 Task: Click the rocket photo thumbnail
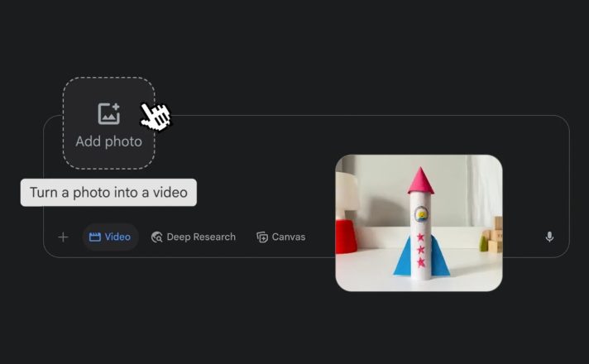419,223
